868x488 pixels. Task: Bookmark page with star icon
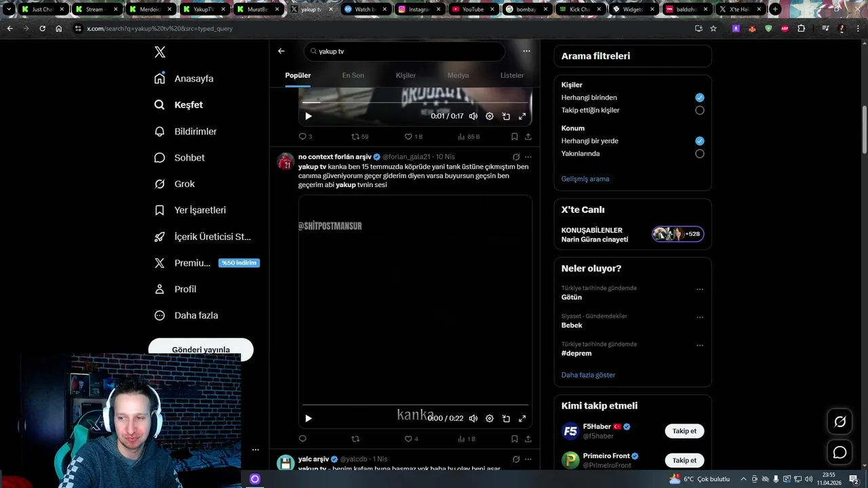(713, 28)
